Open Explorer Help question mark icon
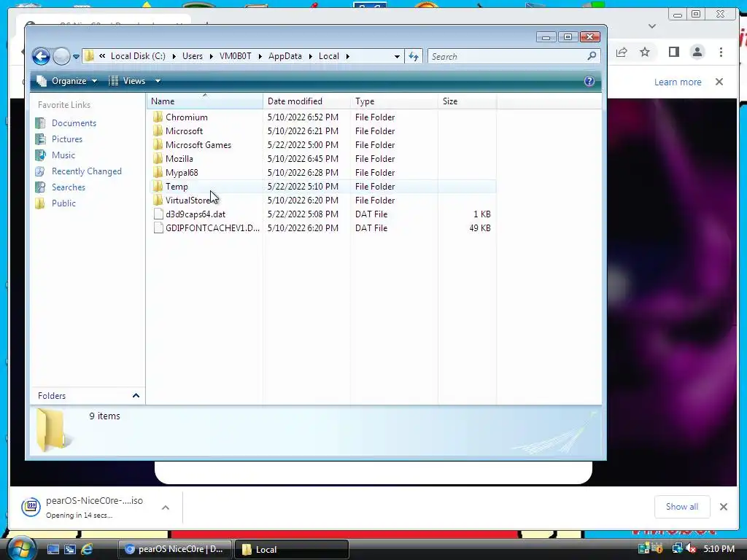This screenshot has height=560, width=747. coord(589,81)
